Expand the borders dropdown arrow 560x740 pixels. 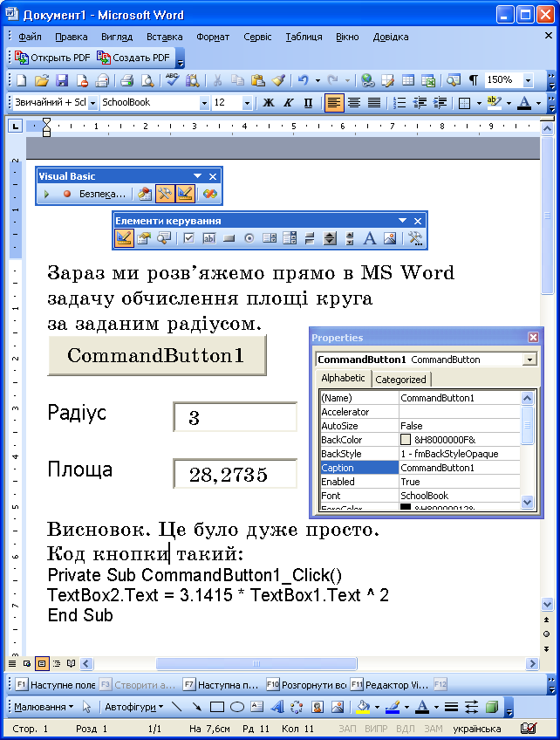click(x=478, y=103)
